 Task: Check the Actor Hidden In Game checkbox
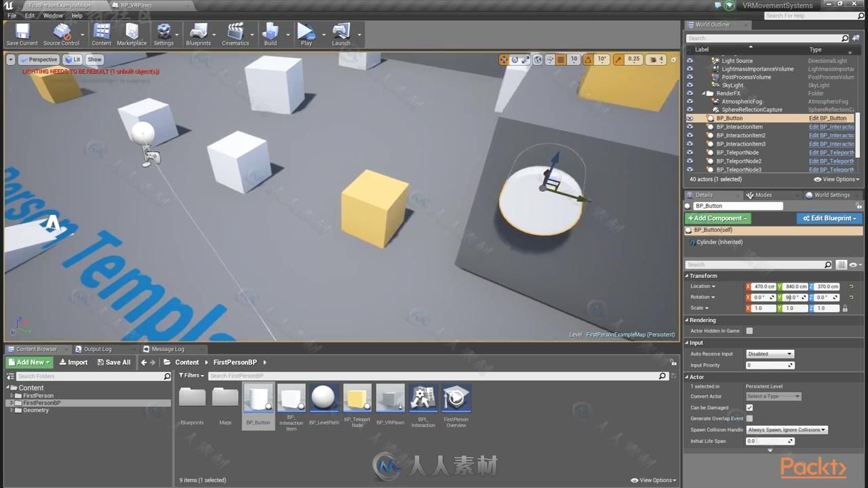pos(749,331)
